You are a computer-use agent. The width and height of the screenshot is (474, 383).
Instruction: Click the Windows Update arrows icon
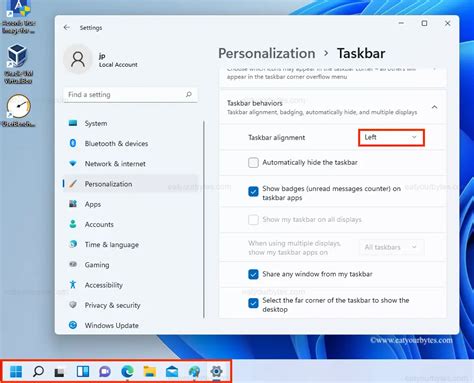click(73, 325)
